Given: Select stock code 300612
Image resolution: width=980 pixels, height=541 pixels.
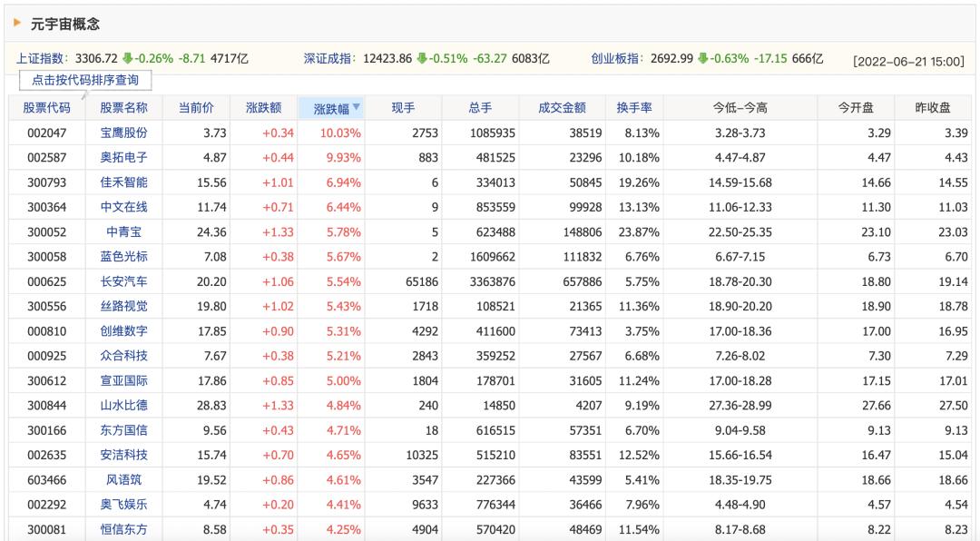Looking at the screenshot, I should click(47, 380).
